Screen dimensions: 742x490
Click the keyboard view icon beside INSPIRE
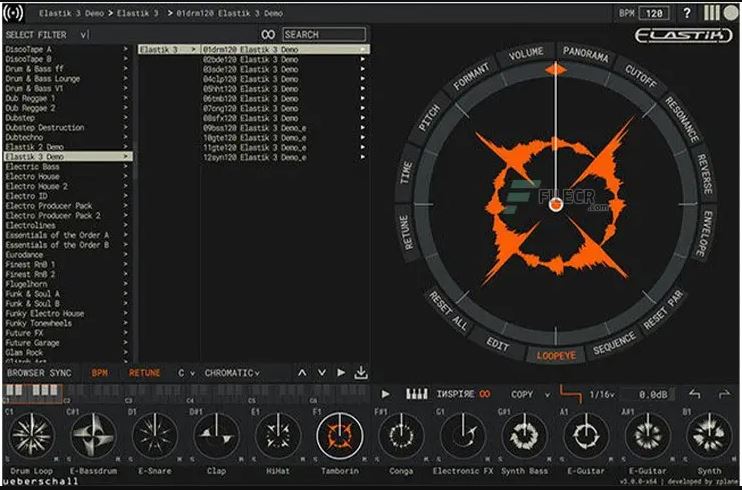(416, 394)
